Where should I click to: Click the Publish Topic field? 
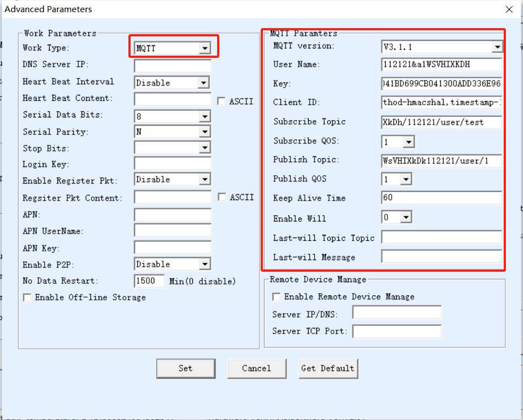pos(441,161)
